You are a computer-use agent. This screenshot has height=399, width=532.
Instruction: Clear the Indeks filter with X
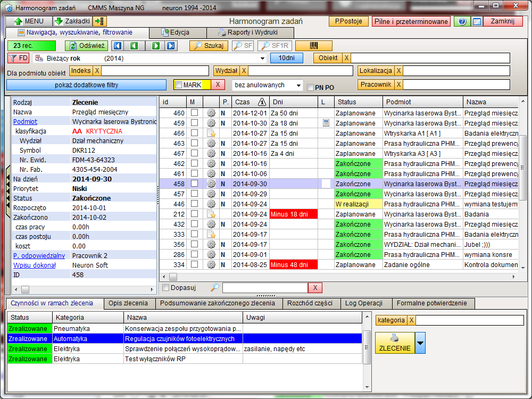pyautogui.click(x=97, y=71)
